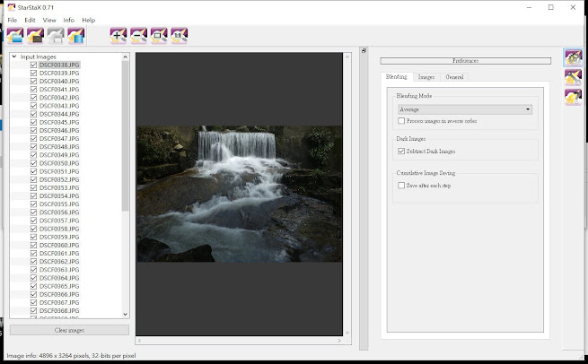Image resolution: width=588 pixels, height=364 pixels.
Task: Switch to the General tab
Action: click(x=454, y=77)
